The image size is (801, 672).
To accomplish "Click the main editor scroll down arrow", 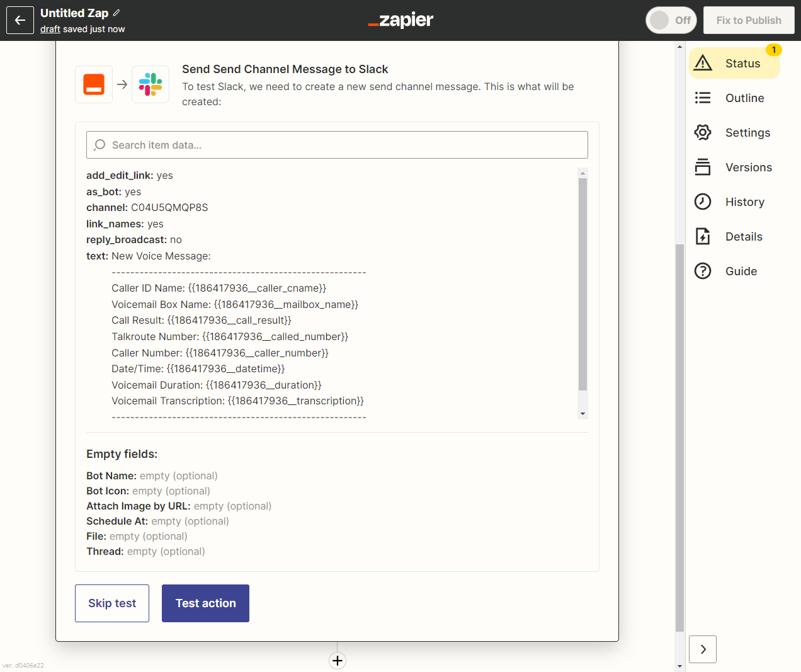I will [679, 666].
